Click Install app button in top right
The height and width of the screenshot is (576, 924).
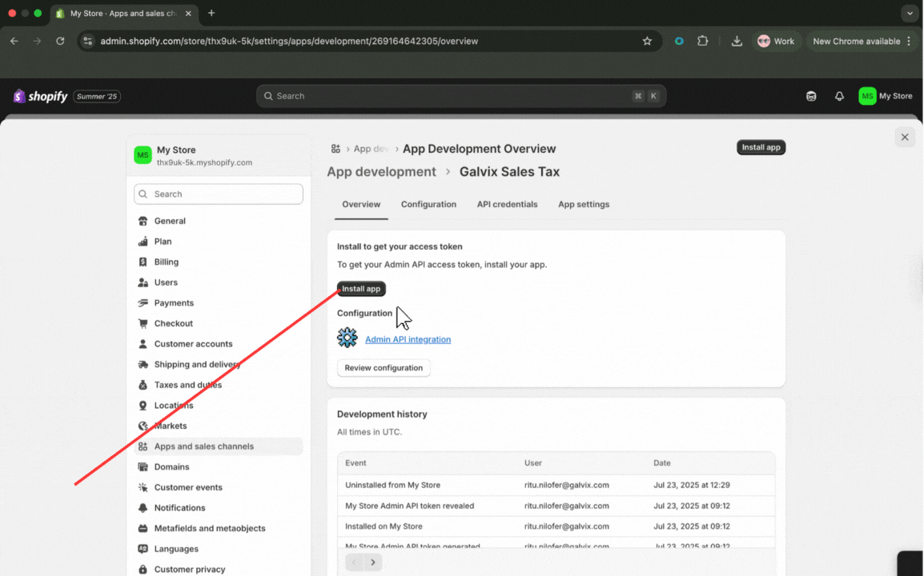click(x=761, y=147)
